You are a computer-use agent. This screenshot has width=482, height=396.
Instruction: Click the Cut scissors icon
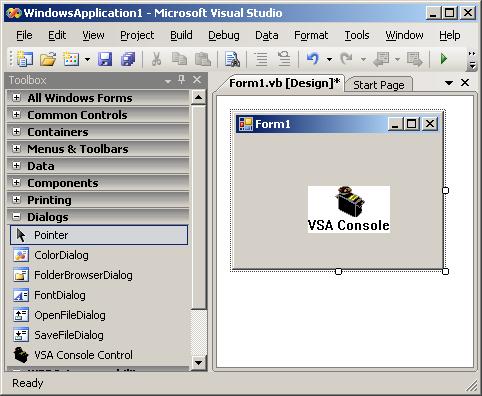pyautogui.click(x=156, y=59)
